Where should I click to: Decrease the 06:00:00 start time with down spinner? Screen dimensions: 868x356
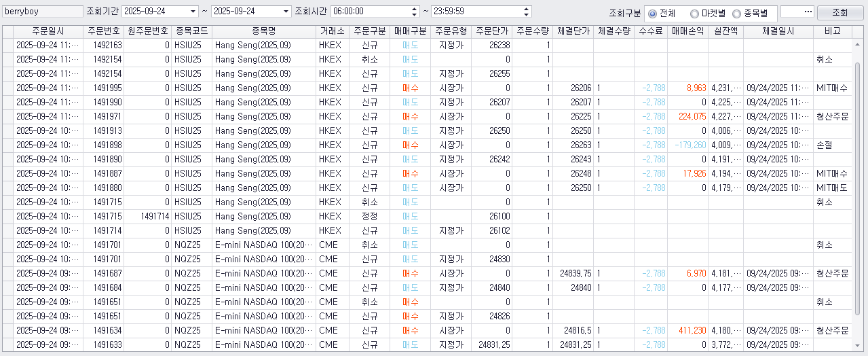(415, 14)
